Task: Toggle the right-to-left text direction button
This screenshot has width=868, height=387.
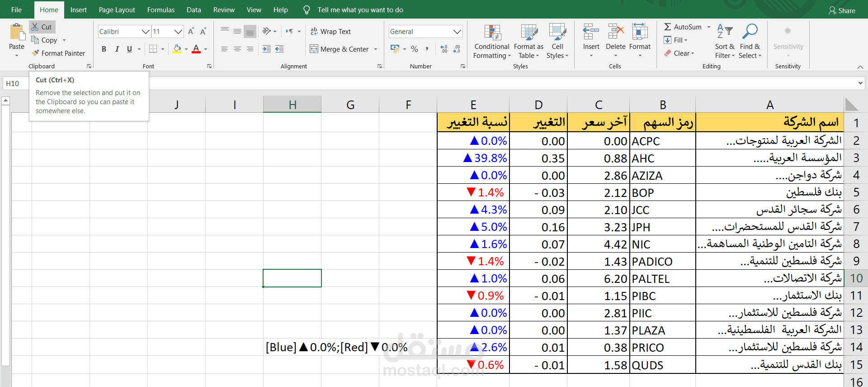Action: 289,31
